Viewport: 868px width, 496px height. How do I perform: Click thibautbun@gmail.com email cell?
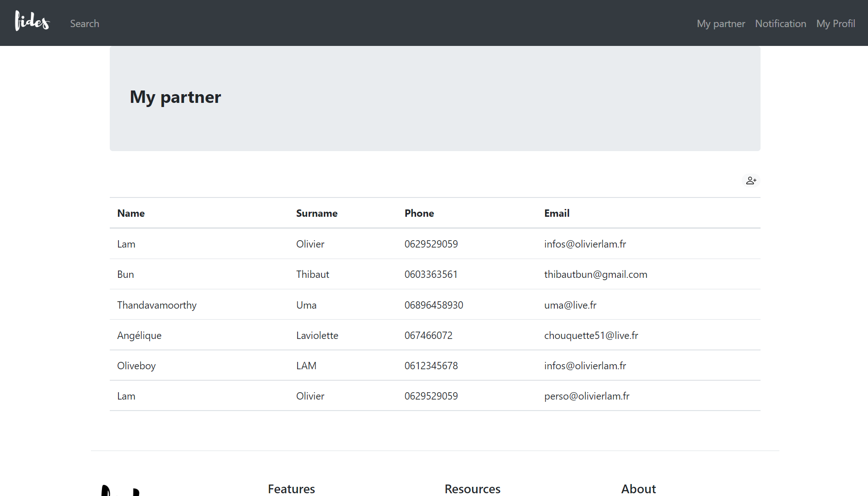tap(595, 274)
